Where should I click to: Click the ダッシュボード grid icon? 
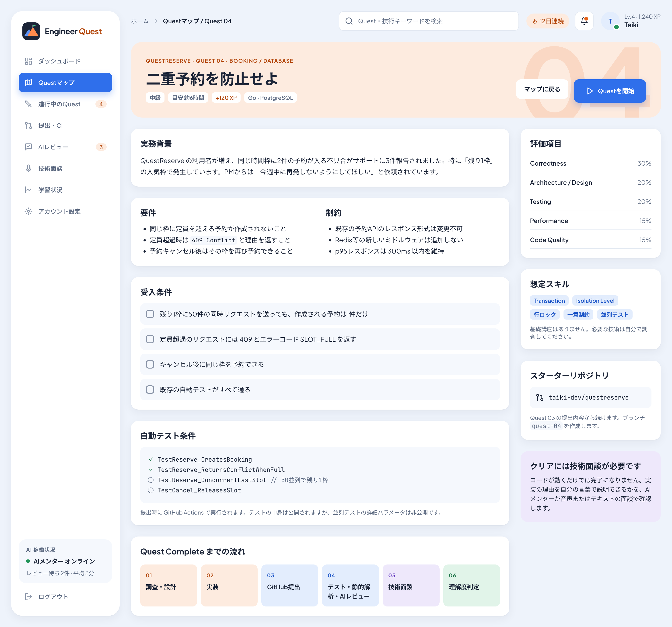coord(28,61)
